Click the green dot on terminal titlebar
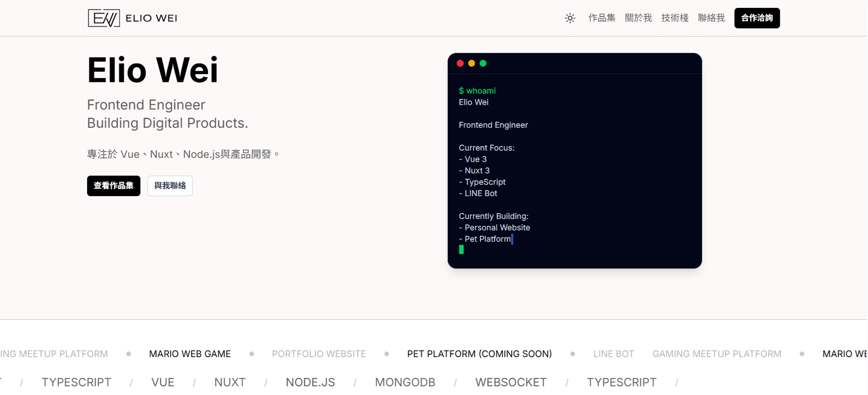868x395 pixels. point(483,63)
